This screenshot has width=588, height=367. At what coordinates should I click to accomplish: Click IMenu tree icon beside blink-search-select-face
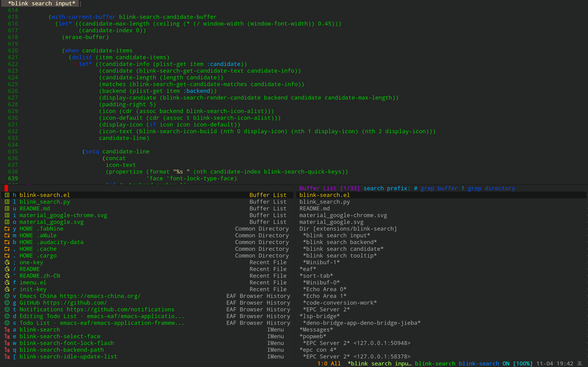click(x=7, y=336)
